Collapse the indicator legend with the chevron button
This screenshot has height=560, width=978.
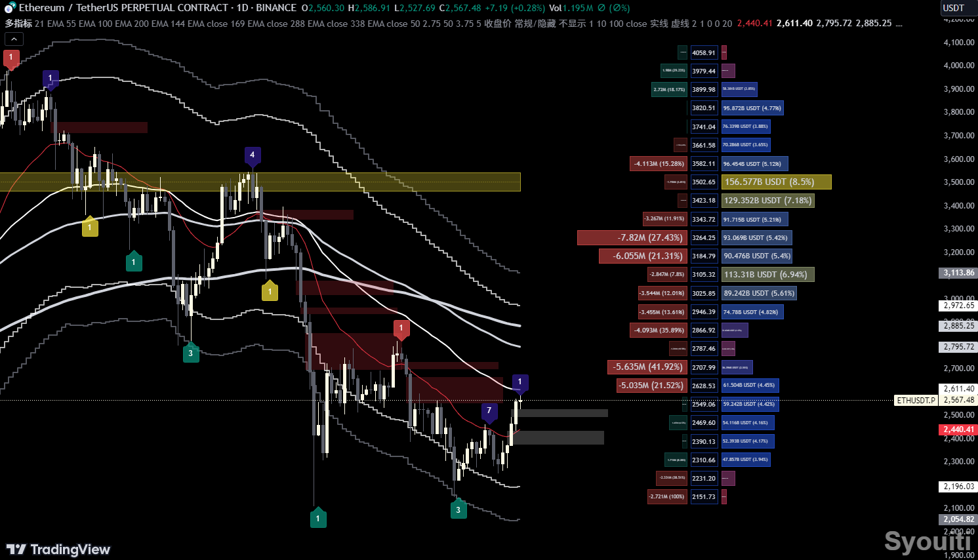[14, 39]
